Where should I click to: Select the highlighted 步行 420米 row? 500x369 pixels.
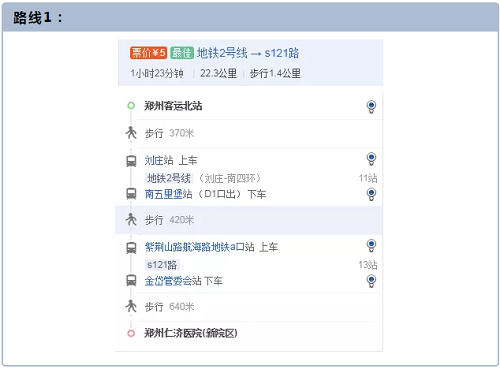click(249, 220)
